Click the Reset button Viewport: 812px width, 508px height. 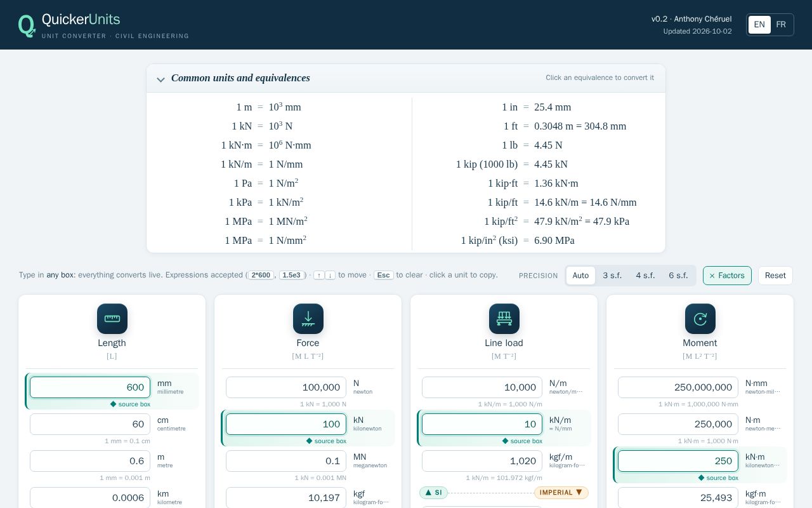point(775,276)
